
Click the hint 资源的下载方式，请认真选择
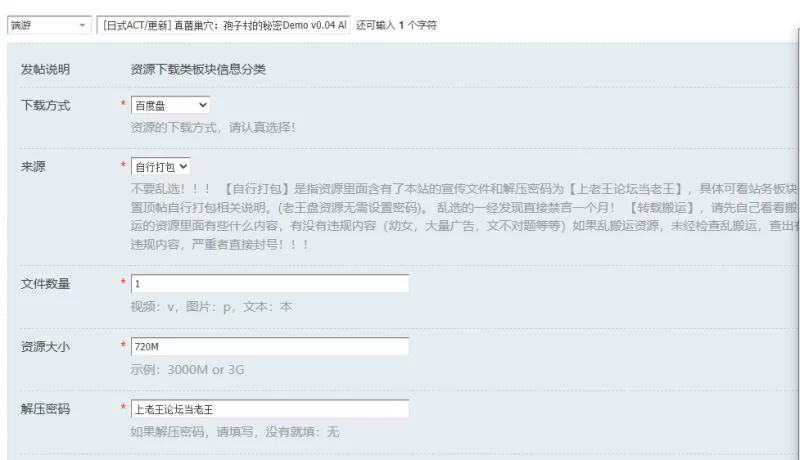213,127
